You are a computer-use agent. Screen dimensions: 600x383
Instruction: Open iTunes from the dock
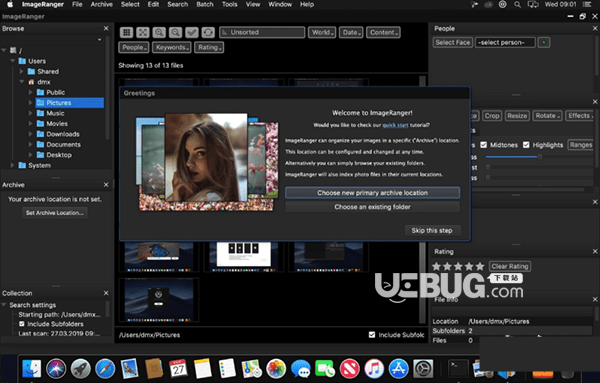click(374, 368)
